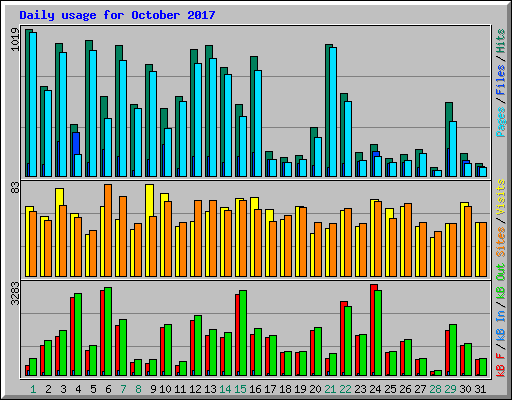Click the "Daily usage for October 2017" title

(x=117, y=15)
